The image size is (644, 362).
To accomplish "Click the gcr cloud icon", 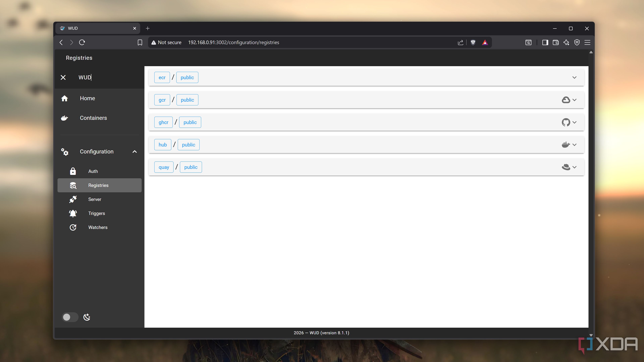I will point(566,100).
